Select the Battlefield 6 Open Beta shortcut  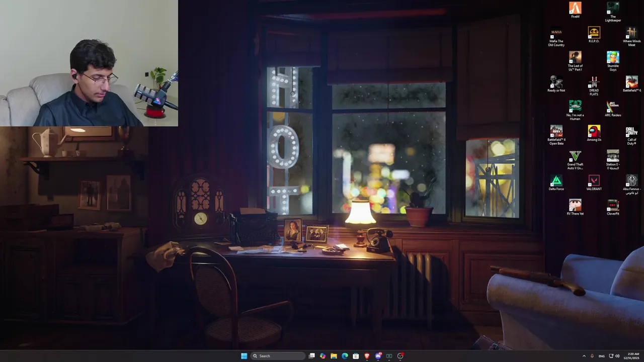(x=556, y=135)
